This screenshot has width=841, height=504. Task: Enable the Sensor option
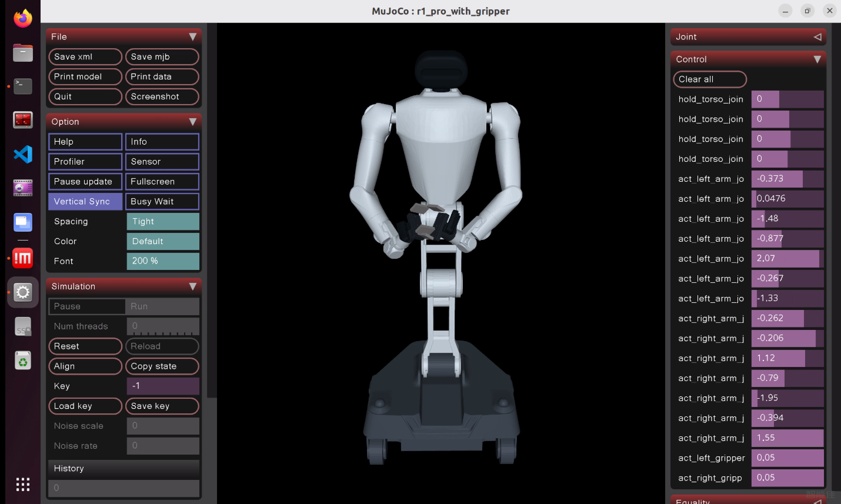(162, 162)
